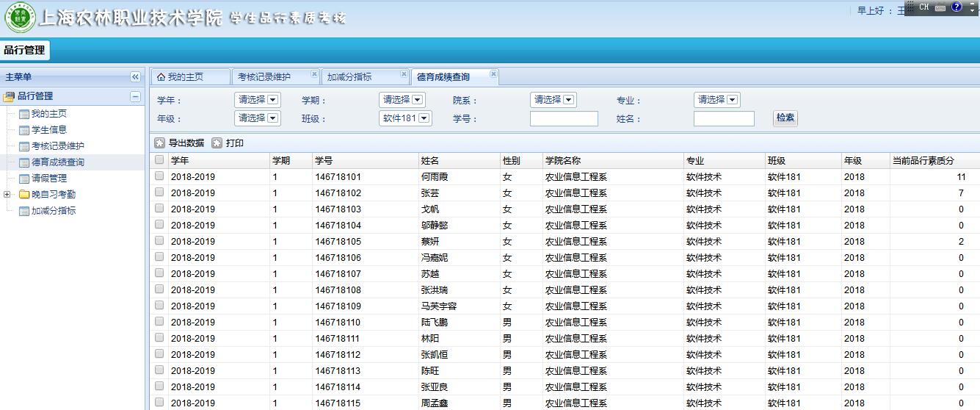Click the 学生信息 sidebar icon

pyautogui.click(x=24, y=130)
